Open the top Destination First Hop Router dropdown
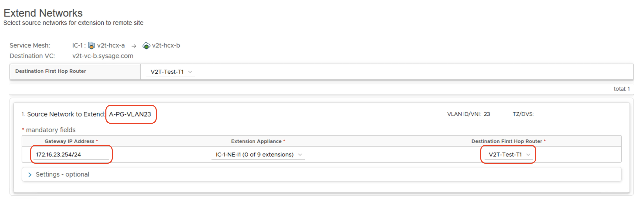644x205 pixels. coord(171,72)
